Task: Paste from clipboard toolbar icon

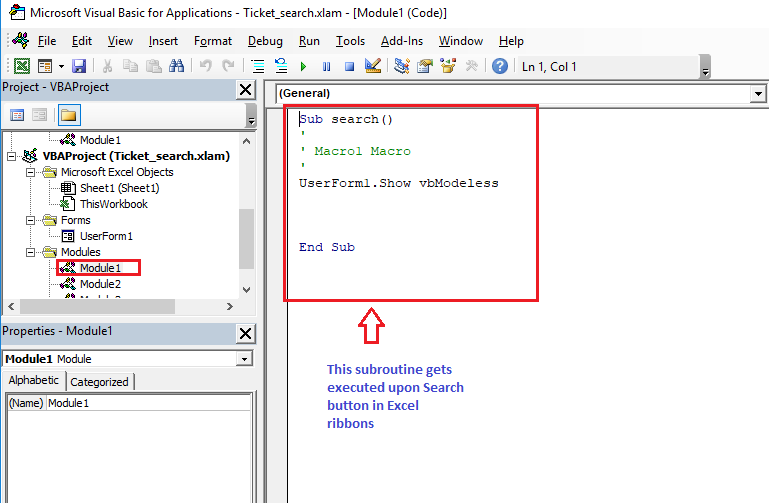Action: (x=154, y=66)
